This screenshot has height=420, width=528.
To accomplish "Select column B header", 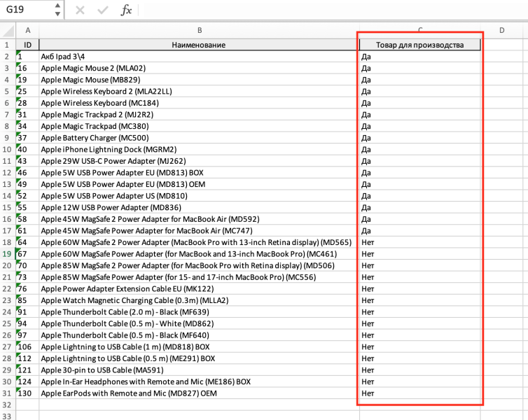I will pyautogui.click(x=200, y=30).
